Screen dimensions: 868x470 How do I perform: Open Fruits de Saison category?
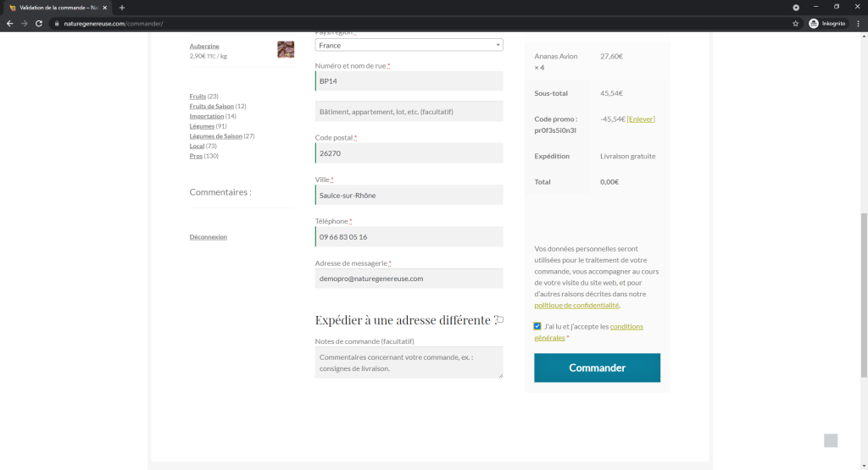tap(211, 106)
